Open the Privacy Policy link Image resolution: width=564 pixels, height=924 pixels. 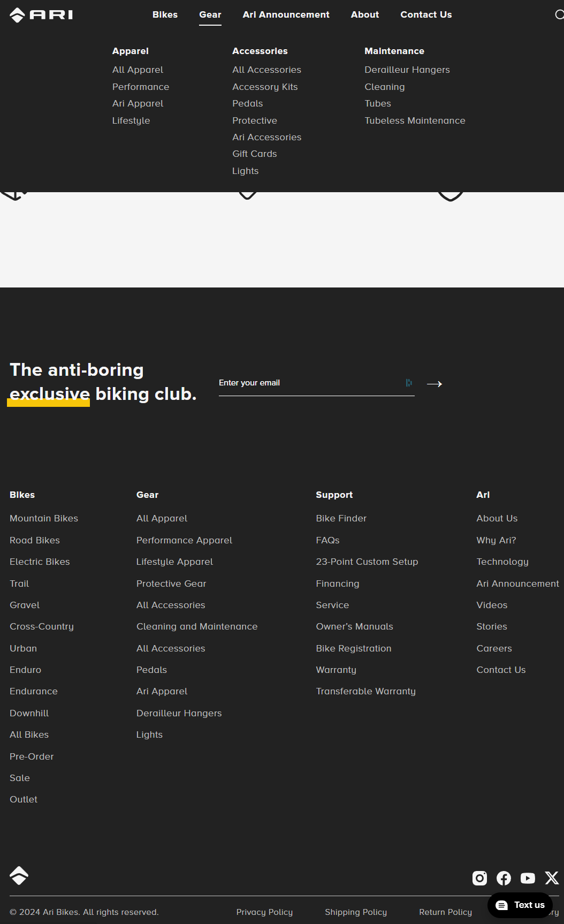pyautogui.click(x=264, y=912)
